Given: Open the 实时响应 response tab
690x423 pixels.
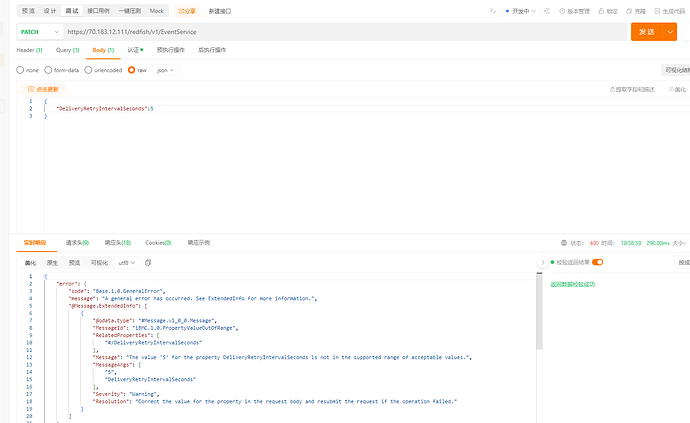Looking at the screenshot, I should click(x=35, y=243).
